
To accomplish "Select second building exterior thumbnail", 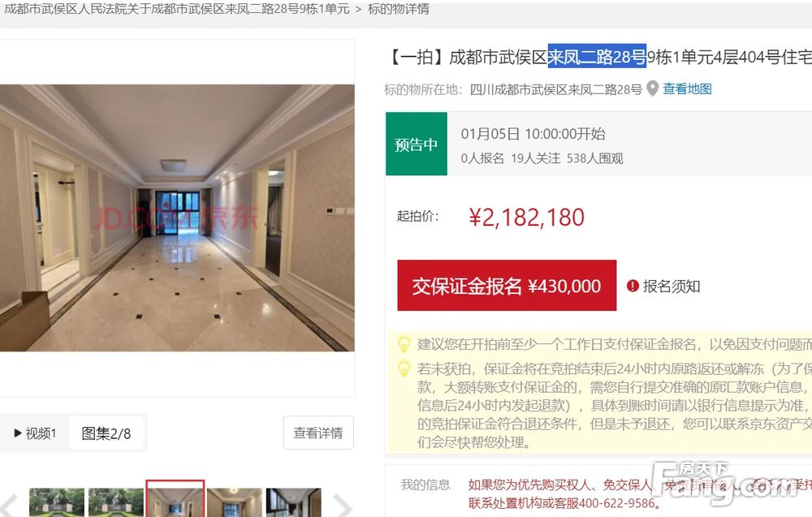I will pyautogui.click(x=116, y=502).
